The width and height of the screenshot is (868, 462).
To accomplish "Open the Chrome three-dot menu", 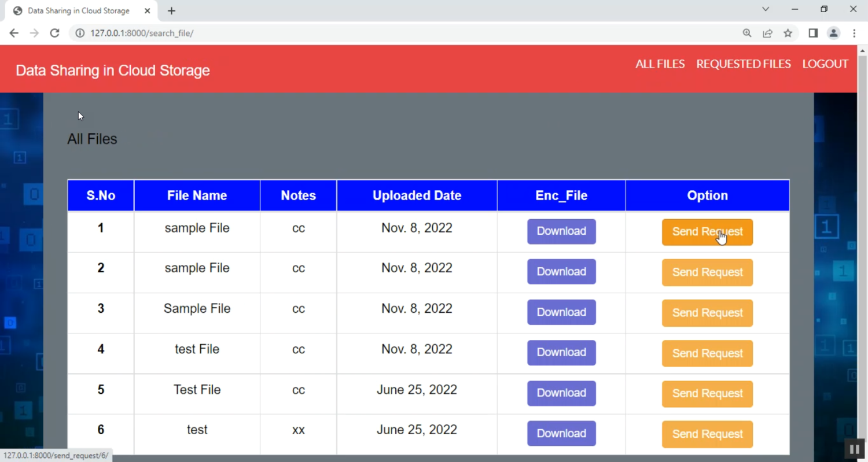I will pos(854,33).
